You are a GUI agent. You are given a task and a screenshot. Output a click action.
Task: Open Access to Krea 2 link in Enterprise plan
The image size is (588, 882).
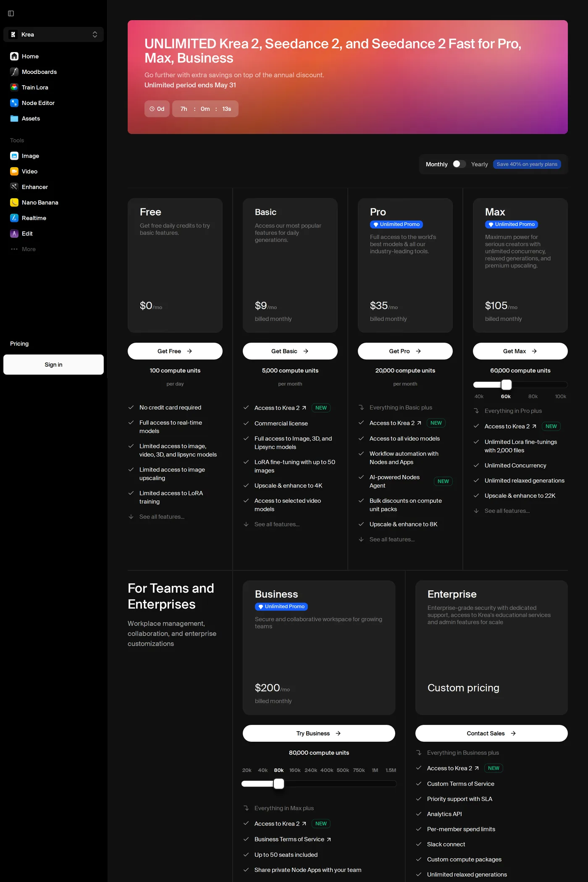(x=453, y=768)
